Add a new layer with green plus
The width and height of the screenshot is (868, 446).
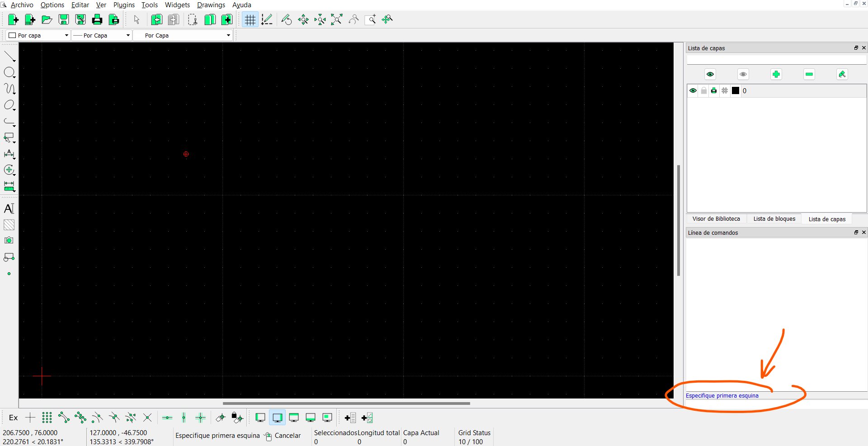click(x=776, y=74)
